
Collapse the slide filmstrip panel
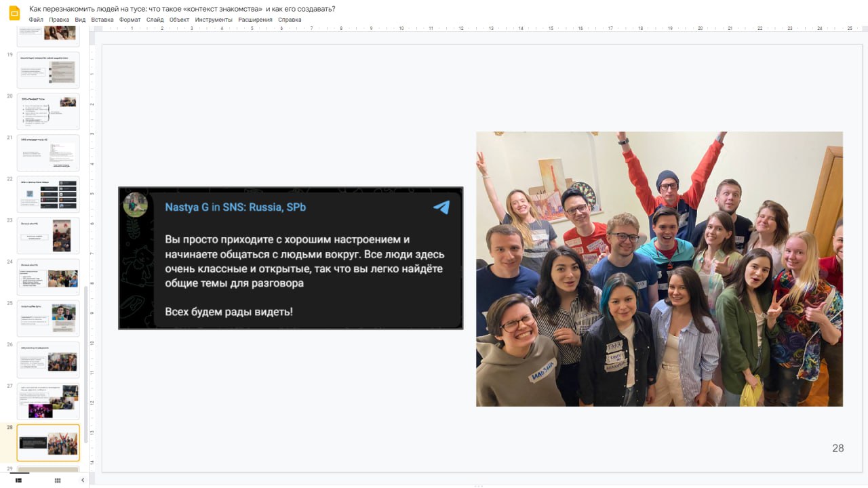[x=83, y=480]
